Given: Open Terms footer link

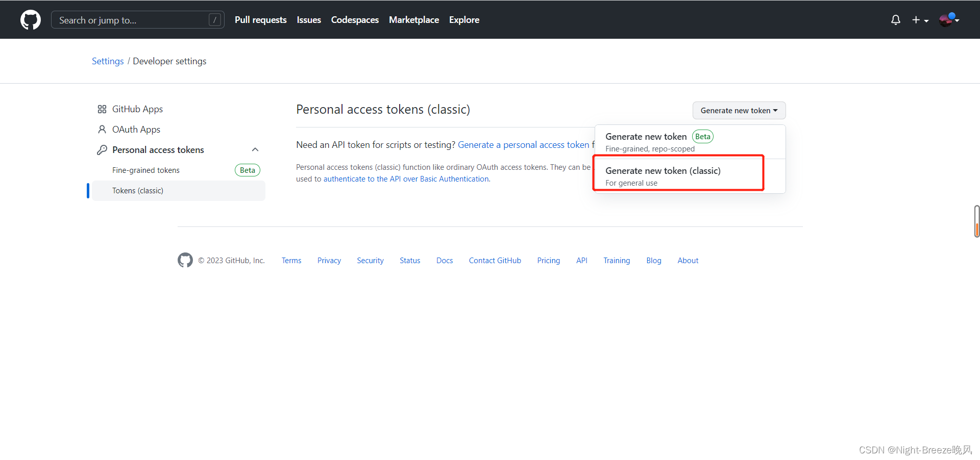Looking at the screenshot, I should pyautogui.click(x=291, y=261).
